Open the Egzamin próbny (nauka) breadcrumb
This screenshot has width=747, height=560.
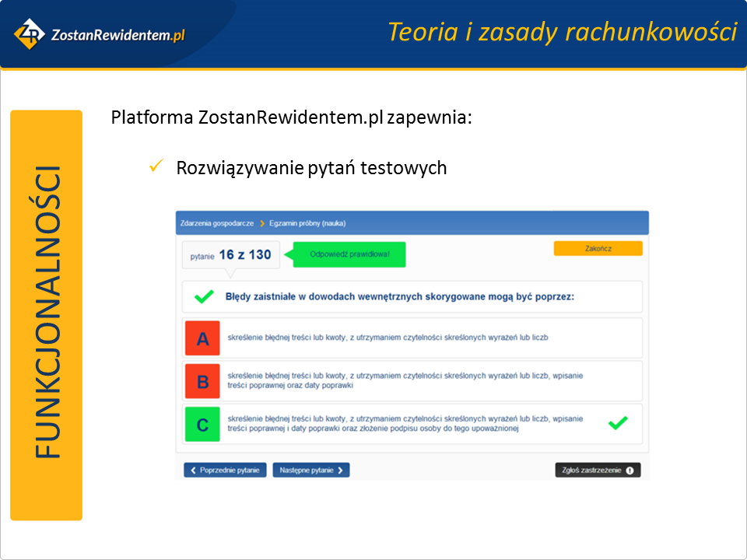point(307,223)
